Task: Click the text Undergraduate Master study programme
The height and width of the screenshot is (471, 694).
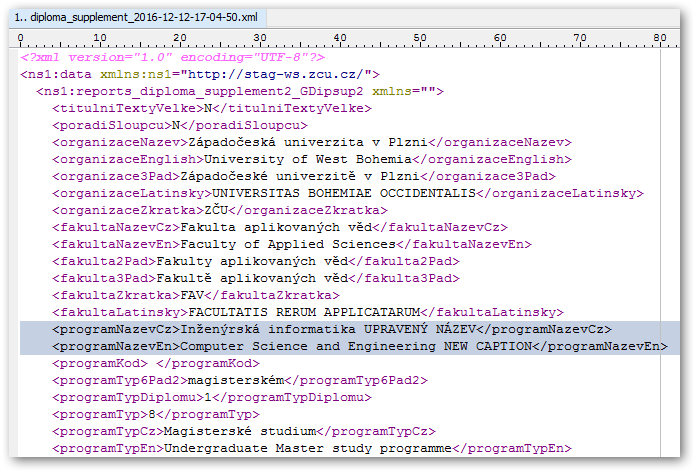Action: coord(308,448)
